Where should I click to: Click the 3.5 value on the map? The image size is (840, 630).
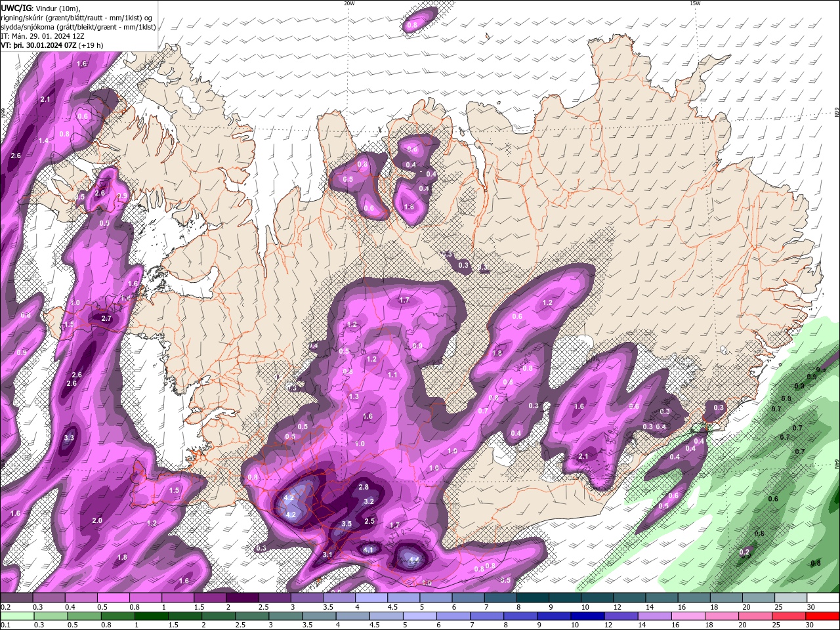[x=347, y=524]
